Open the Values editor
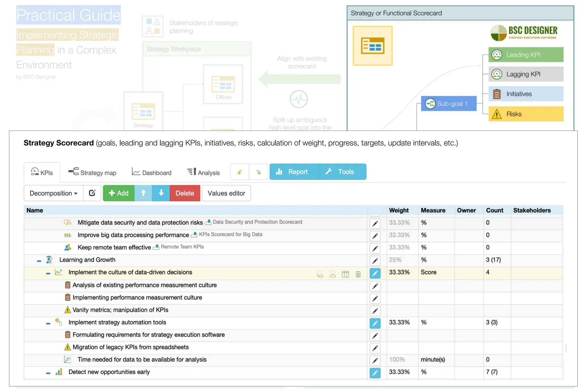Image resolution: width=588 pixels, height=392 pixels. tap(226, 193)
